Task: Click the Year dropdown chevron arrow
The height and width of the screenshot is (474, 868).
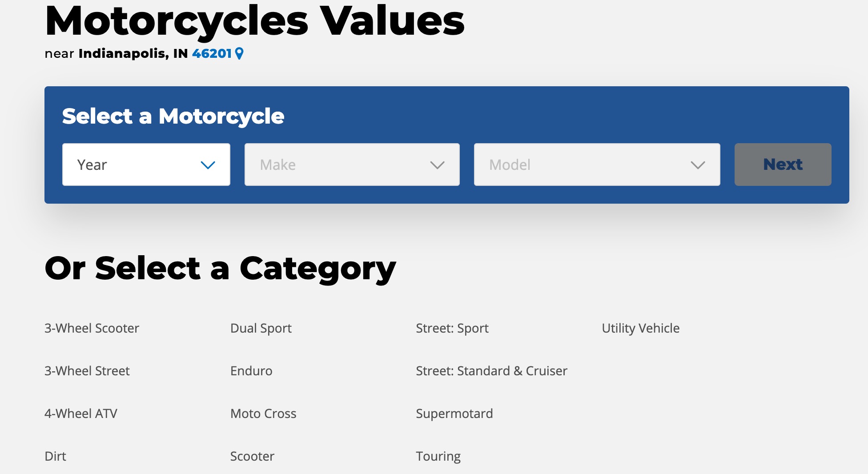Action: (x=208, y=165)
